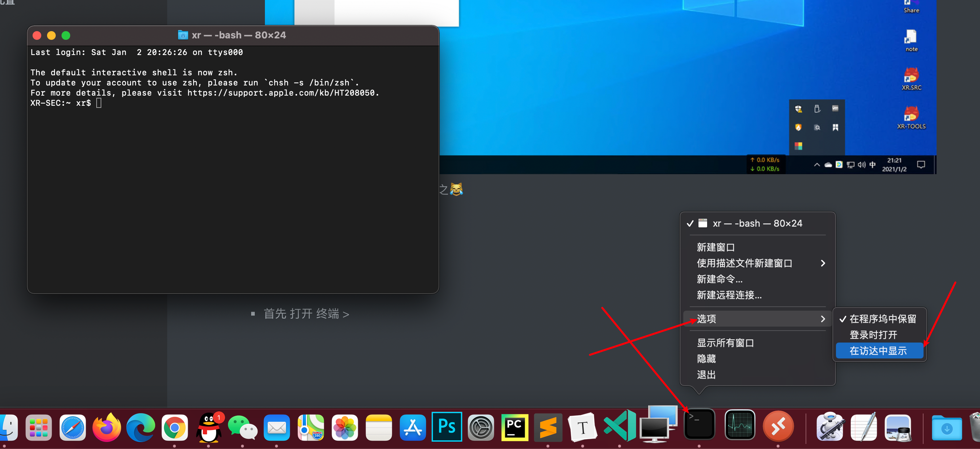Launch Photoshop from the Dock
This screenshot has width=980, height=449.
tap(447, 427)
